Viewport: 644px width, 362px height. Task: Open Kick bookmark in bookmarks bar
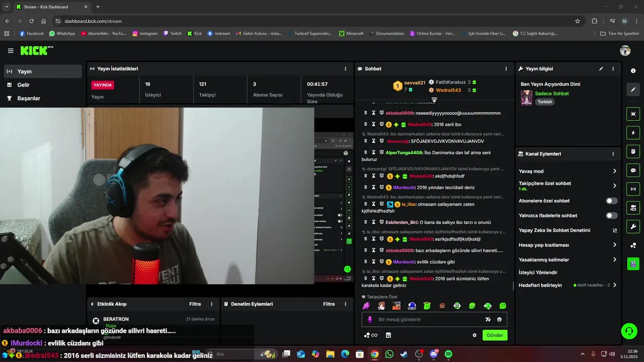[195, 34]
